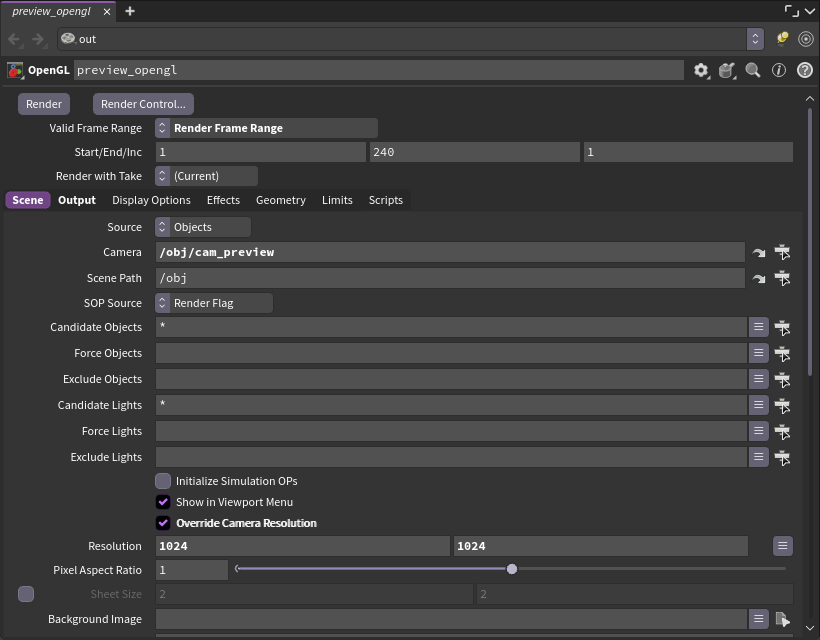Switch to the Display Options tab
Image resolution: width=820 pixels, height=640 pixels.
pos(151,200)
